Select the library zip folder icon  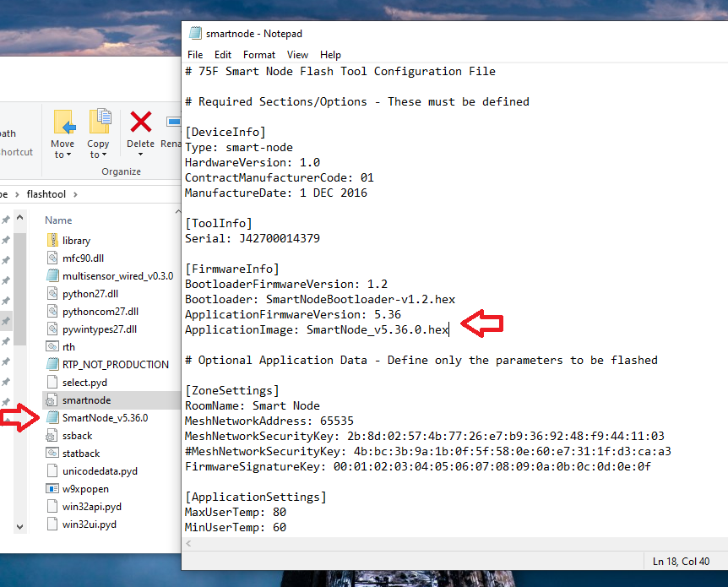(x=52, y=241)
